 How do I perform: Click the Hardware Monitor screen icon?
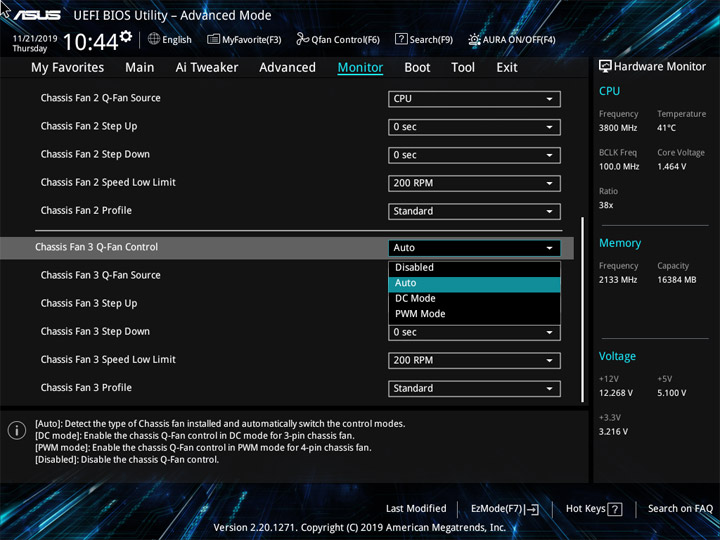(605, 66)
